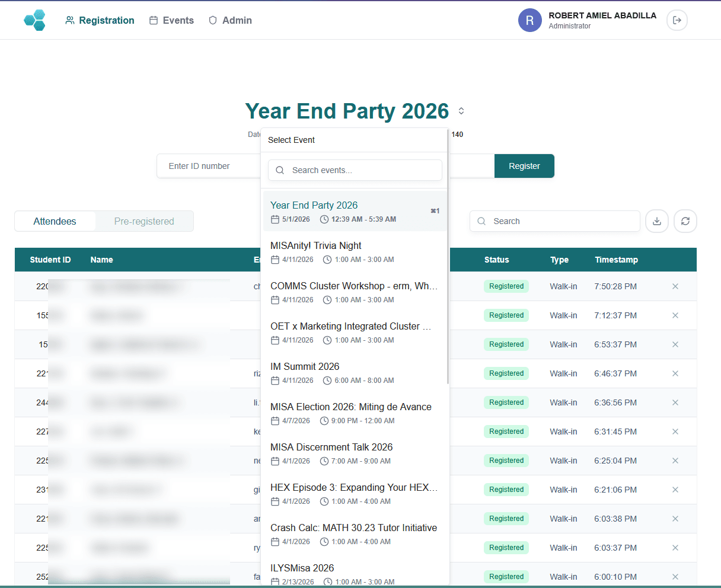Select MISA Discernment Talk 2026 event
Image resolution: width=721 pixels, height=588 pixels.
click(355, 453)
